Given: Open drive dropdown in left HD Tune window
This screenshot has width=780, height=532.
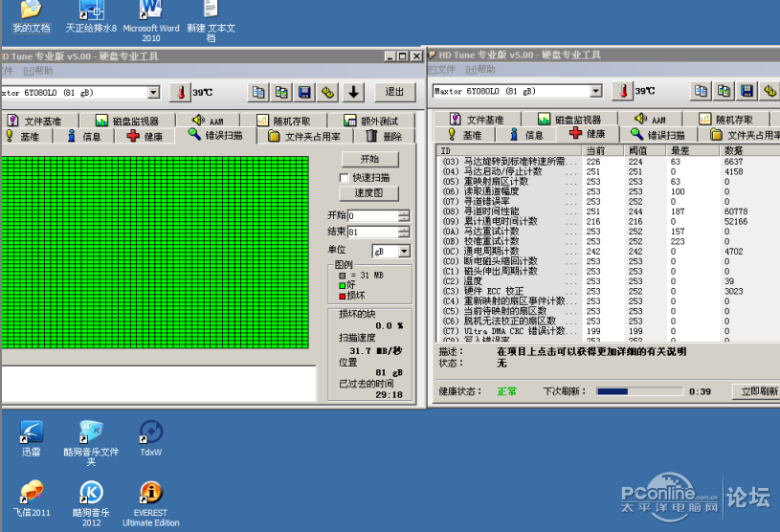Looking at the screenshot, I should (x=154, y=93).
